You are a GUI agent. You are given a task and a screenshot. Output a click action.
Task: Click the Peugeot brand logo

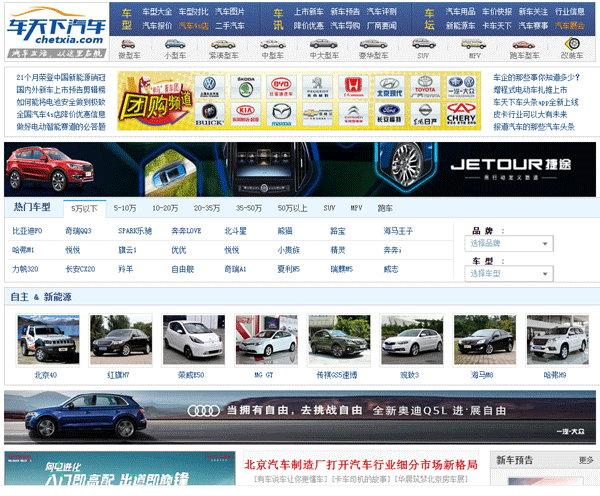coord(317,87)
